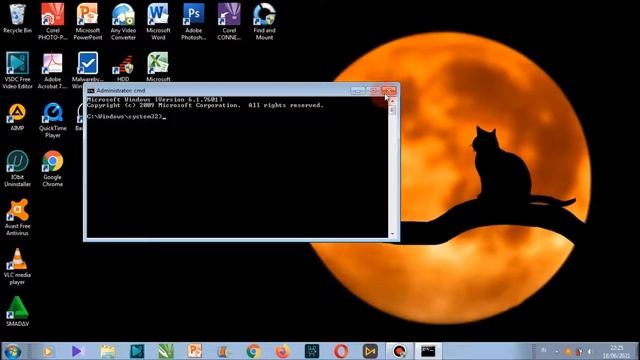
Task: Select the VLC media player desktop icon
Action: 17,266
